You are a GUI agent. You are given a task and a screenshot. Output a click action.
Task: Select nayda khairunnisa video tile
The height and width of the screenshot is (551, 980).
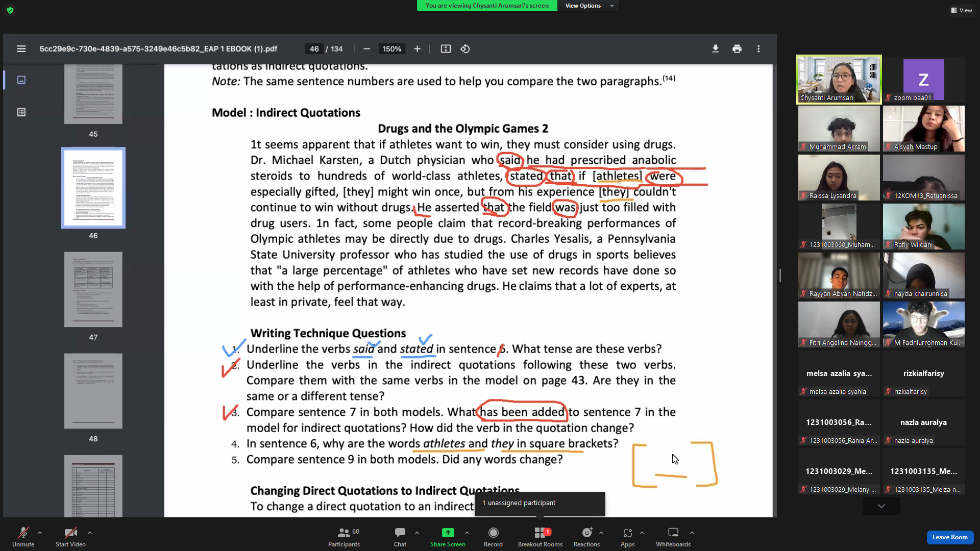[x=923, y=275]
